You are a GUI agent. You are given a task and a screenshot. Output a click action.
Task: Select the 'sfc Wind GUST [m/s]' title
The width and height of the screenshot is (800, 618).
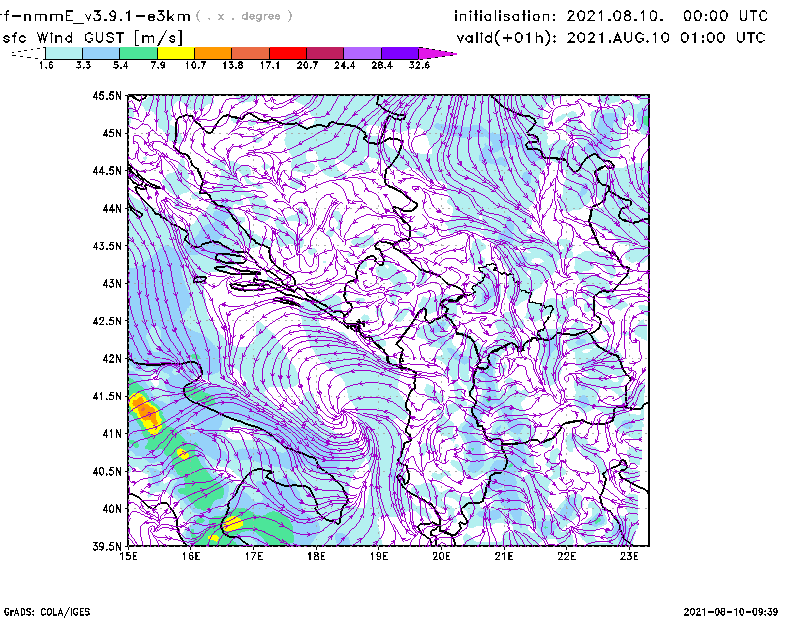92,38
